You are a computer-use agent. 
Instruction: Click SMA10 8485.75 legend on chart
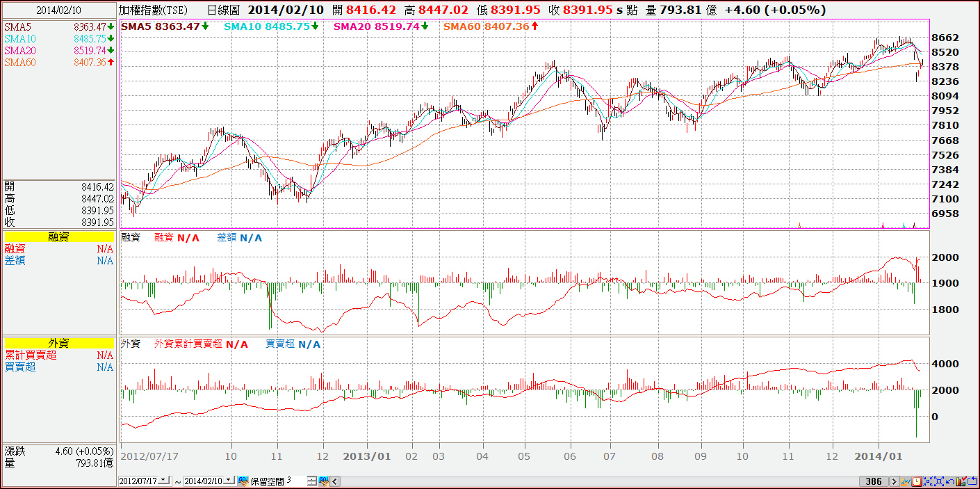point(272,26)
